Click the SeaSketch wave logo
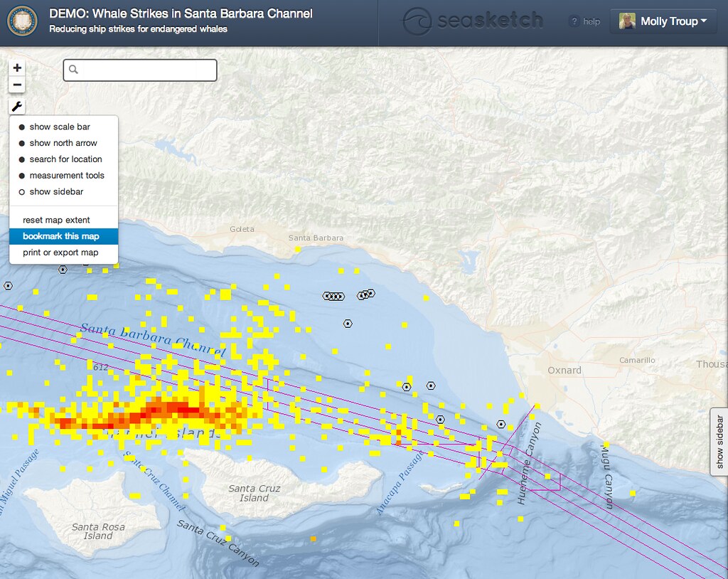728x579 pixels. coord(417,21)
